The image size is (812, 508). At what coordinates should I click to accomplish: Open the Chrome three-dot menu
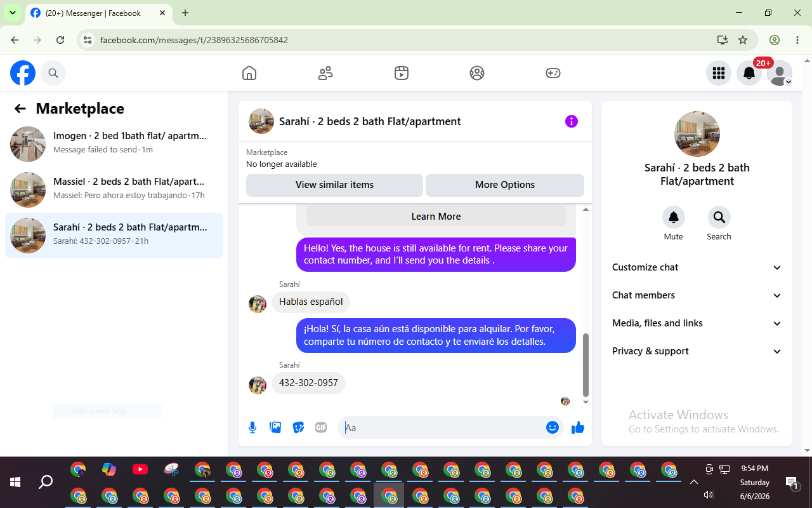tap(797, 40)
